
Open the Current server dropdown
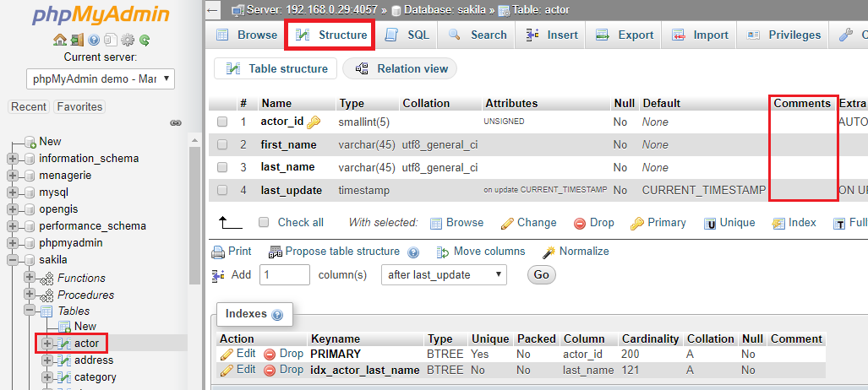[100, 79]
